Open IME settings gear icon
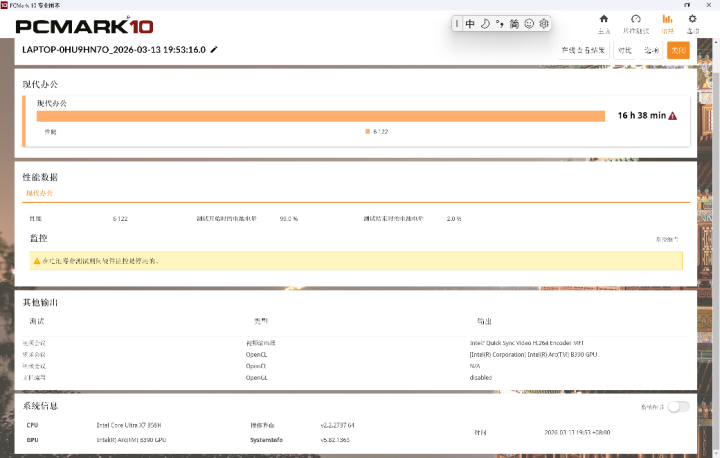Image resolution: width=720 pixels, height=458 pixels. pos(544,24)
